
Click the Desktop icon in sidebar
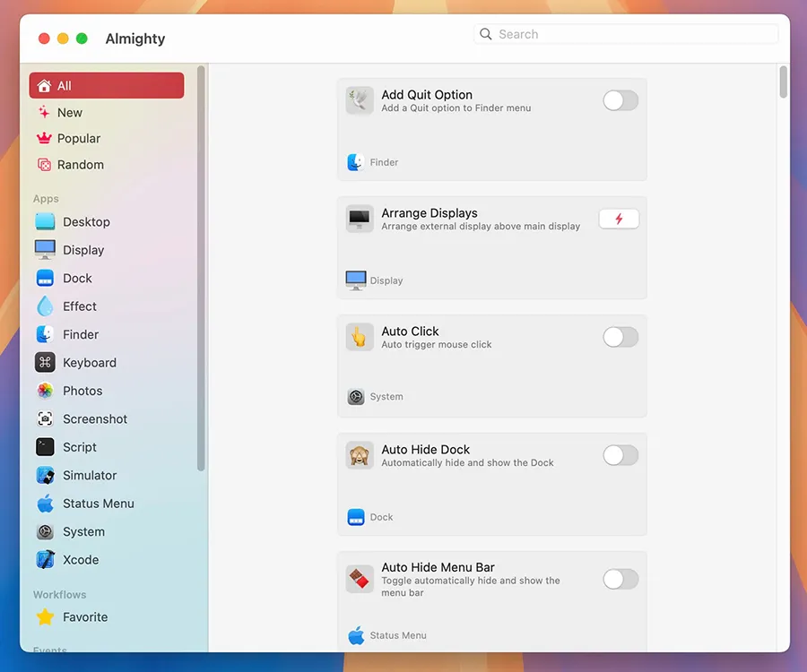click(45, 222)
